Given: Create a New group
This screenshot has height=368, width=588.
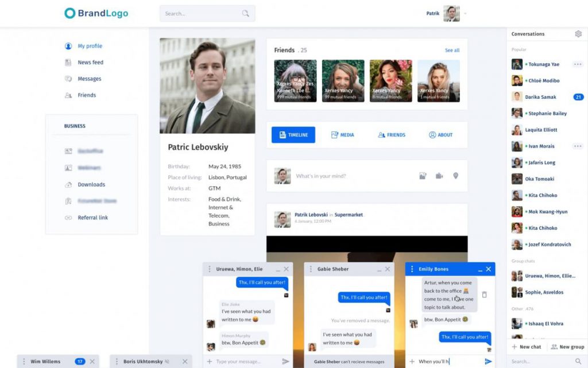Looking at the screenshot, I should pos(567,347).
